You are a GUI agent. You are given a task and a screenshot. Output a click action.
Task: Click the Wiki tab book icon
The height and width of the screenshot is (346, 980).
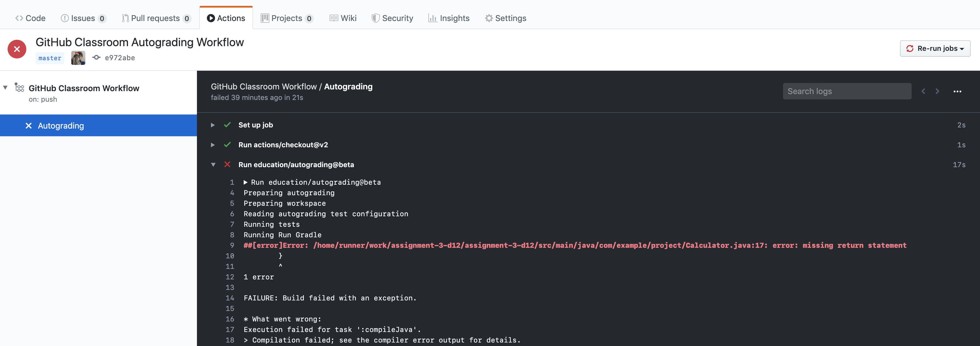coord(334,18)
